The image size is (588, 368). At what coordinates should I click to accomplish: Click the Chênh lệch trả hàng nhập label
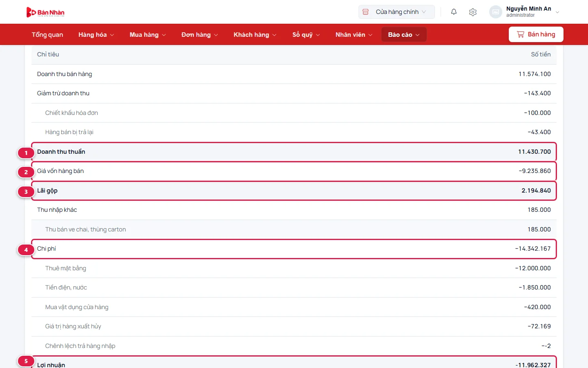80,346
